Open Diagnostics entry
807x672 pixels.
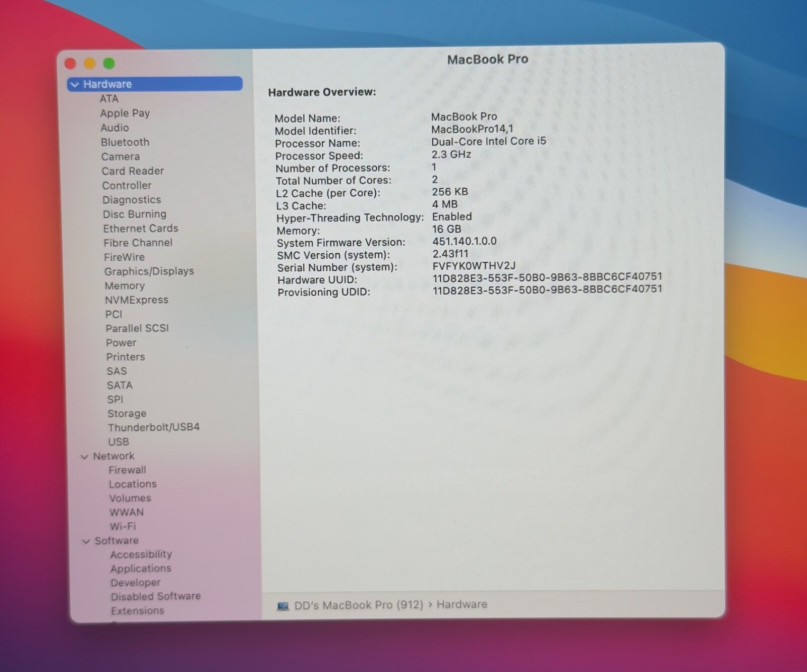click(x=132, y=200)
